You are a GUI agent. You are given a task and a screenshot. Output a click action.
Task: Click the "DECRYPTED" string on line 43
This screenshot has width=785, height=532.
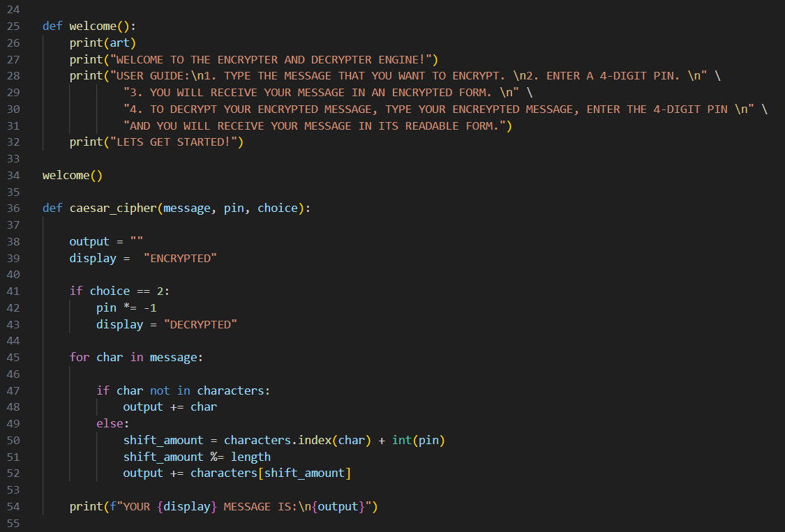coord(200,324)
